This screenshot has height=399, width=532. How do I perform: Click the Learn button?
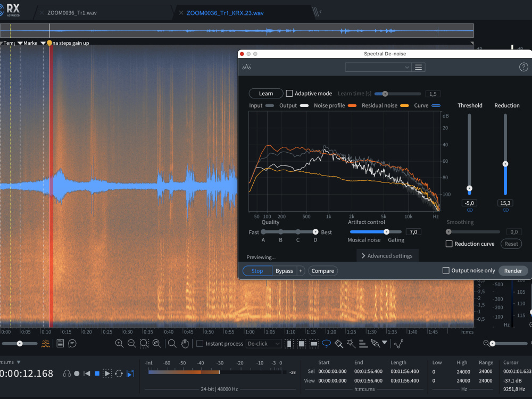[x=266, y=93]
